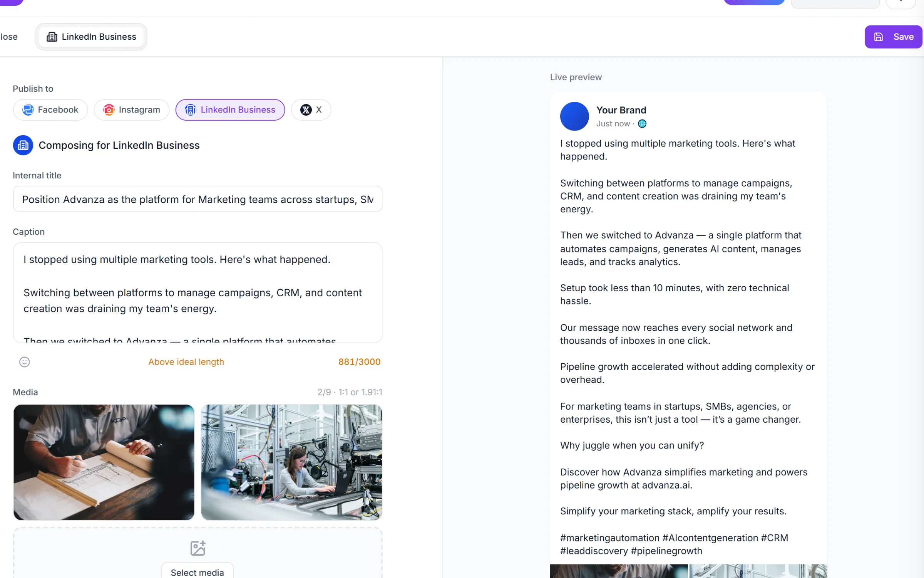The height and width of the screenshot is (578, 924).
Task: Open the emoji picker below caption
Action: pyautogui.click(x=24, y=362)
